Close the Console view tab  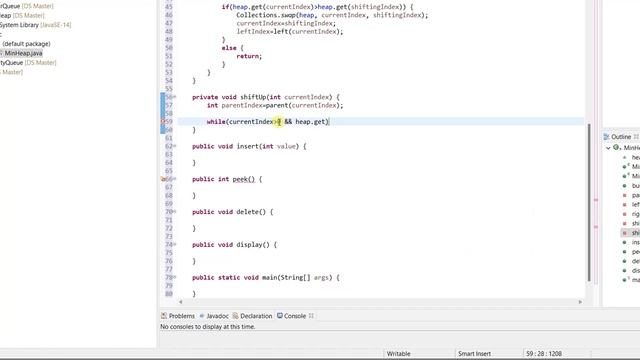tap(311, 316)
